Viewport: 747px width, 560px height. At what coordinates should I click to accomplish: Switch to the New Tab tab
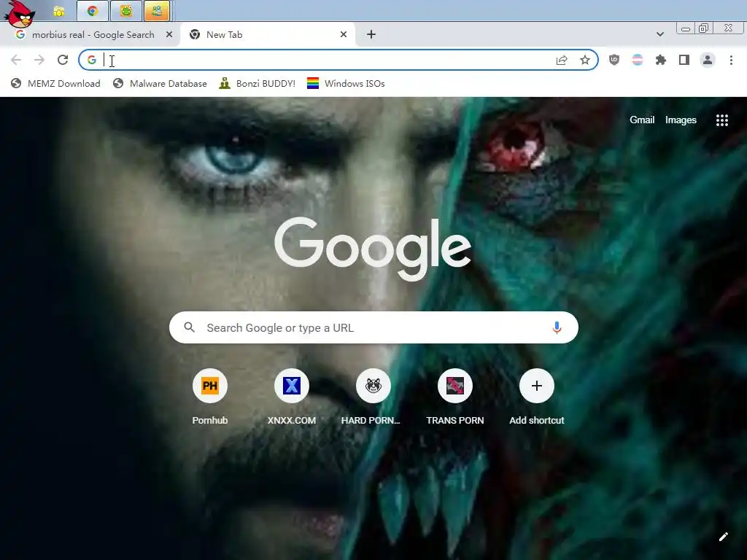(x=267, y=35)
